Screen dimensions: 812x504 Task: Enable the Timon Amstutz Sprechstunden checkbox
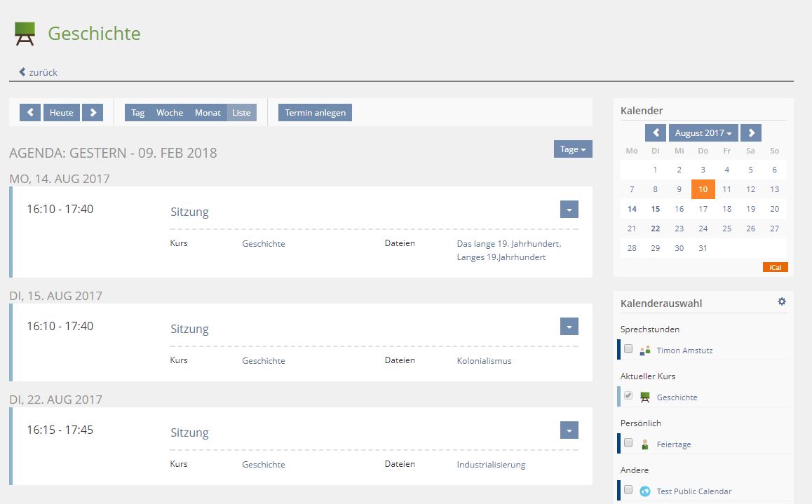pyautogui.click(x=628, y=349)
